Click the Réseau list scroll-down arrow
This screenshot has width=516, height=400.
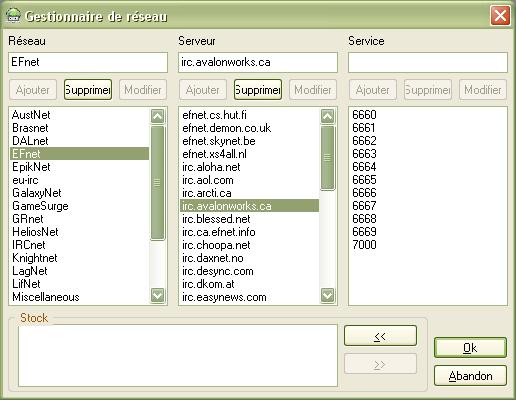[157, 295]
